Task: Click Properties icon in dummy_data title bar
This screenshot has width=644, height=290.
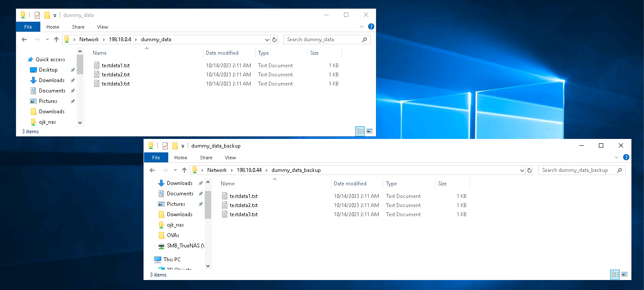Action: 37,15
